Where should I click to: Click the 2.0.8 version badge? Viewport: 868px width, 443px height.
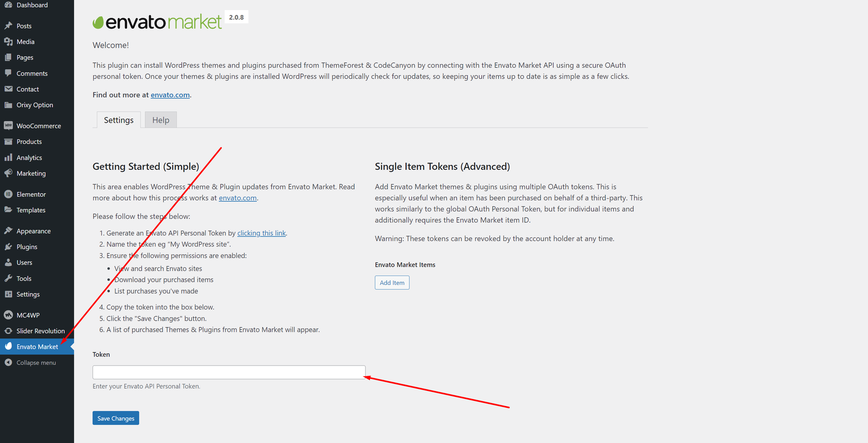point(237,17)
